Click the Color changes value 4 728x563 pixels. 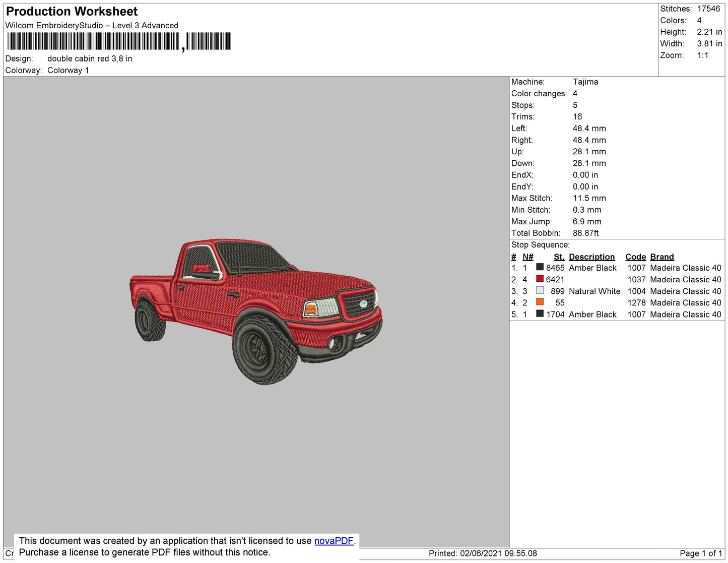click(575, 93)
